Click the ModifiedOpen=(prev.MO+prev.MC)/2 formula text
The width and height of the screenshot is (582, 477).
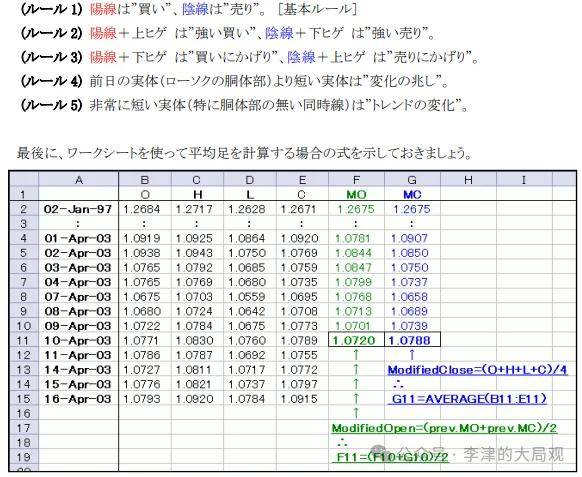[x=444, y=428]
